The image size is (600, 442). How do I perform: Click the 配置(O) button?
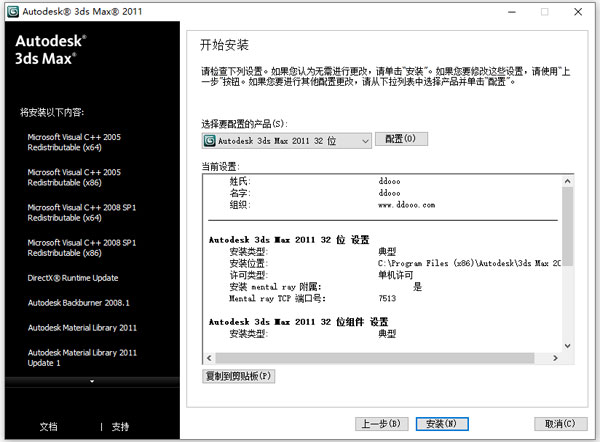pyautogui.click(x=401, y=139)
